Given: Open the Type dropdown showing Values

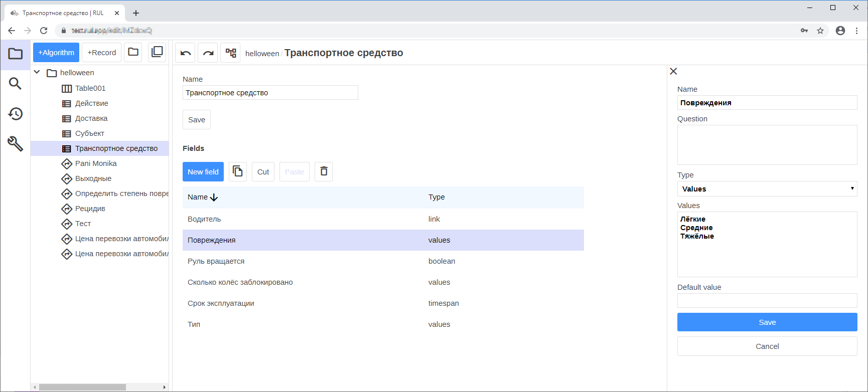Looking at the screenshot, I should click(767, 189).
